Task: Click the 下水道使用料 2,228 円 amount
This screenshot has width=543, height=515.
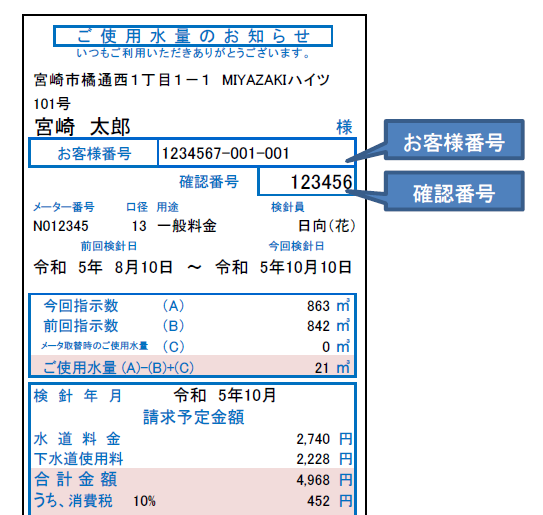Action: [324, 459]
